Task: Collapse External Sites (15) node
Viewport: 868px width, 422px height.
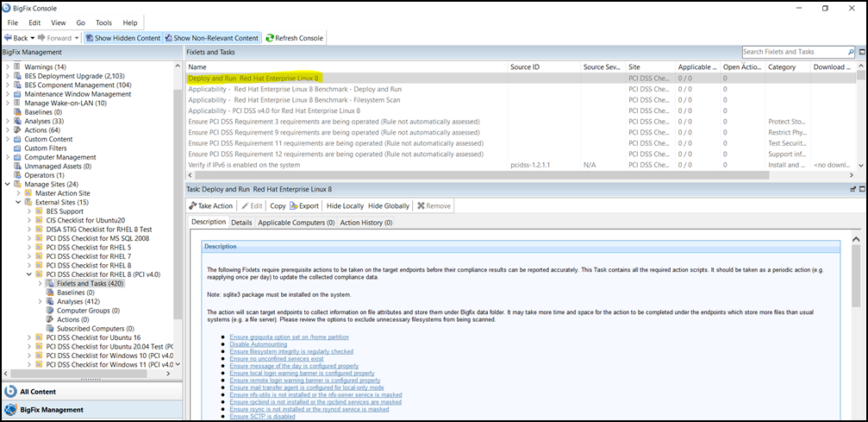Action: point(18,203)
